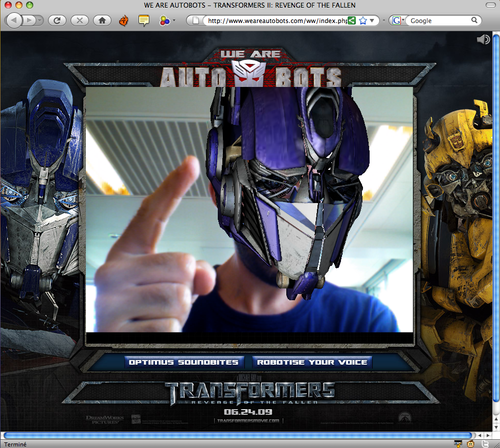
Task: Click the vertical scrollbar thumb
Action: pyautogui.click(x=496, y=218)
